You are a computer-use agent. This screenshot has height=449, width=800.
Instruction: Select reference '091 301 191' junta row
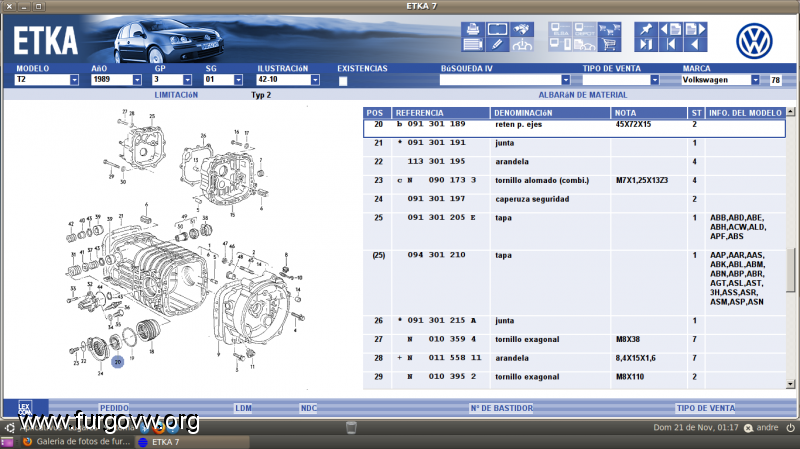[574, 147]
